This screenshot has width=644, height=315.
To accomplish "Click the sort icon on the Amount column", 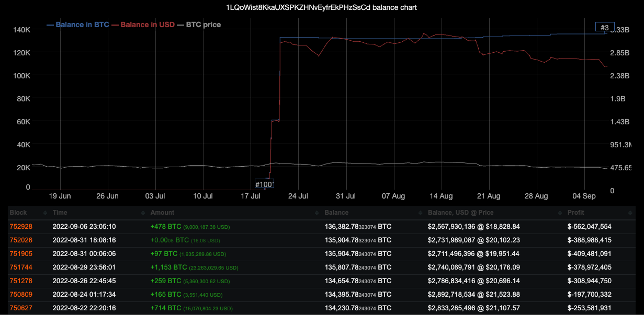I will click(316, 213).
